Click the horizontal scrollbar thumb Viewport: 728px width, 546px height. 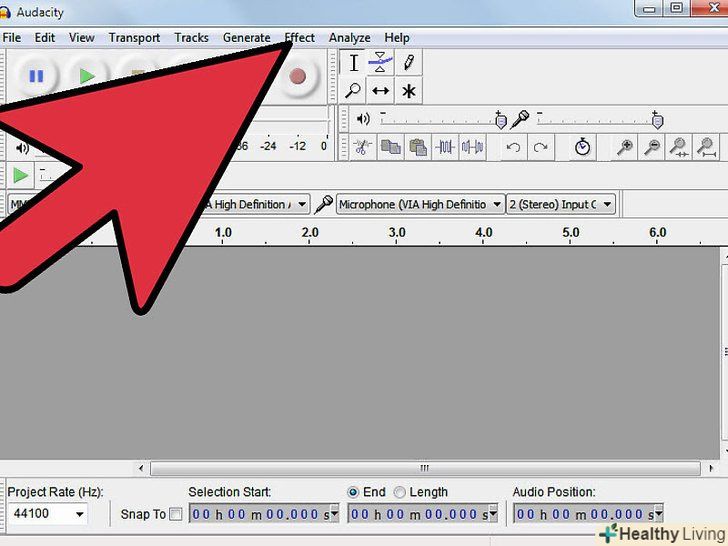[x=425, y=468]
